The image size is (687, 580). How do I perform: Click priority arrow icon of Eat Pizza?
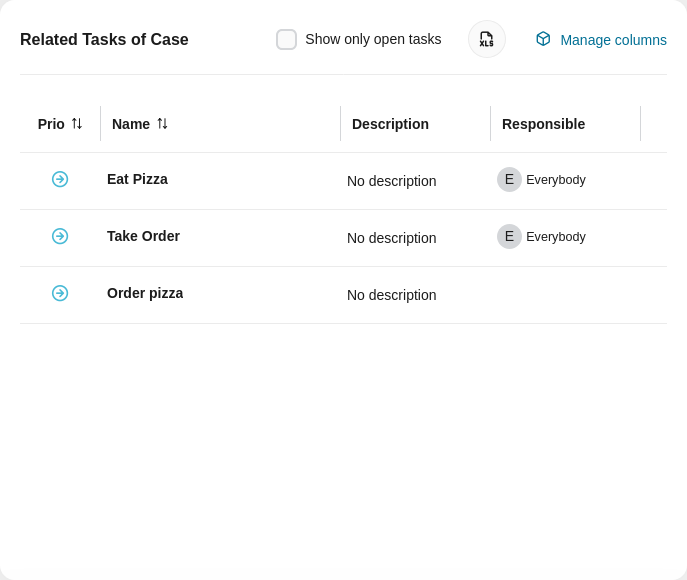click(x=60, y=179)
